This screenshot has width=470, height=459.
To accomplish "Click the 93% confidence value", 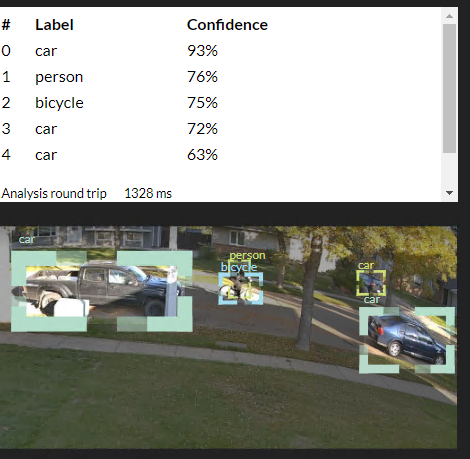I will coord(202,51).
